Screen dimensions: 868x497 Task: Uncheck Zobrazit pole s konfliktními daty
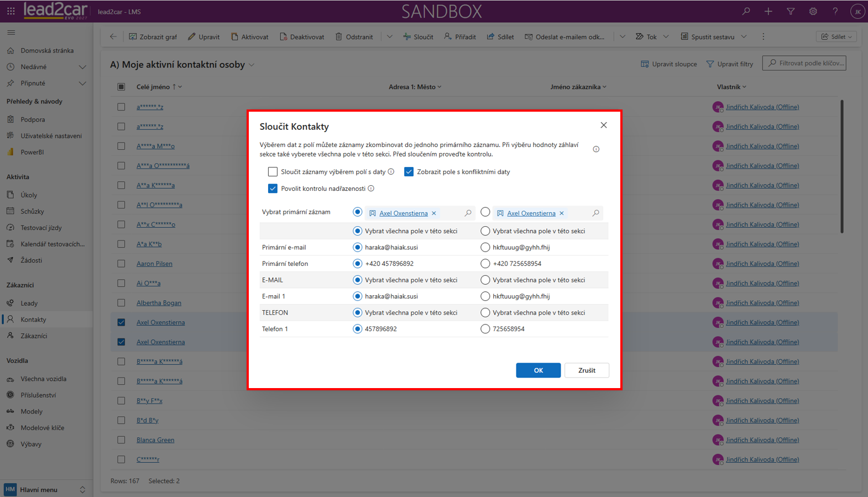[x=409, y=171]
